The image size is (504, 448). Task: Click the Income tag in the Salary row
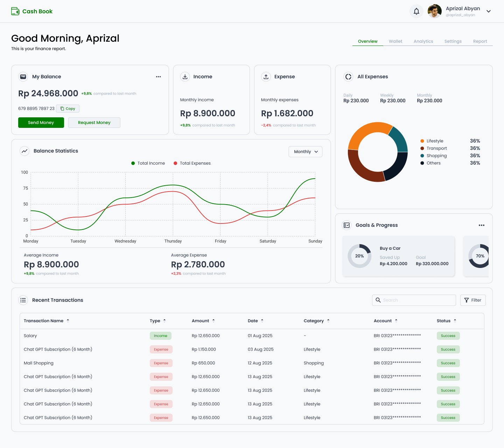161,336
